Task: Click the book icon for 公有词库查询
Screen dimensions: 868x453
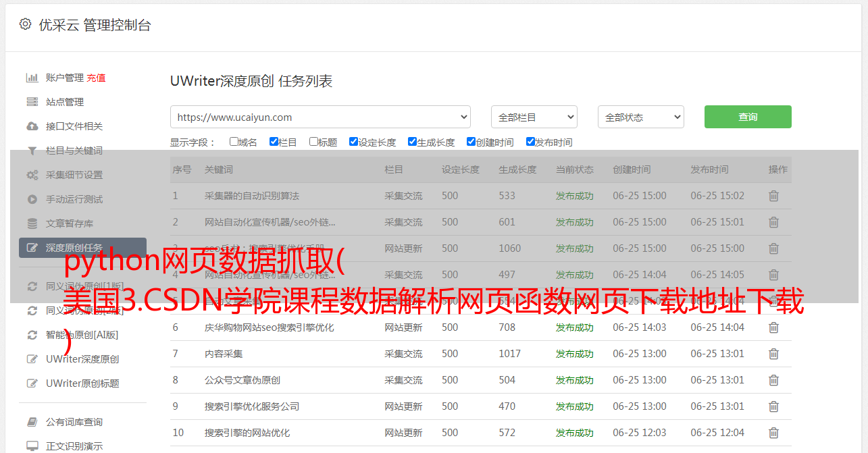Action: pyautogui.click(x=32, y=422)
